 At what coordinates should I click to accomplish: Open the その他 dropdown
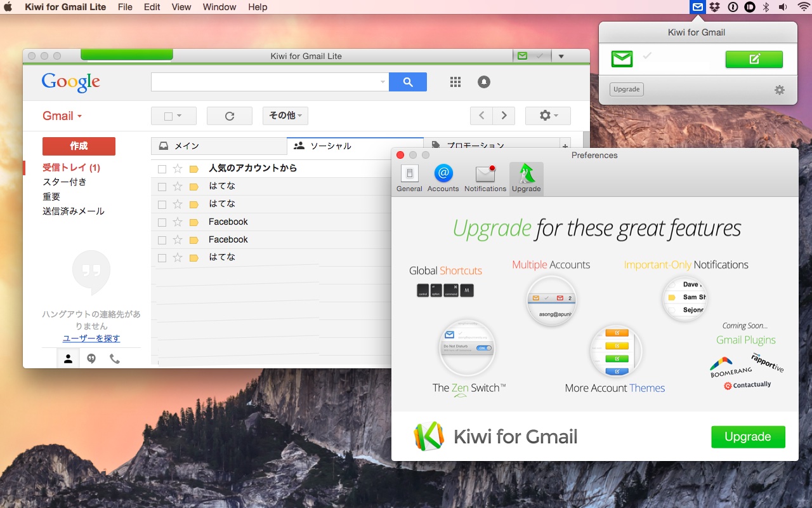coord(285,116)
